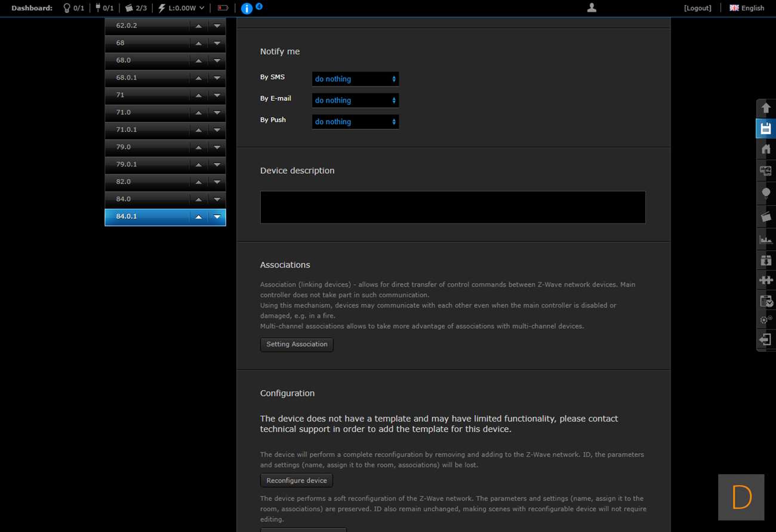
Task: Click the scroll-to-top arrow icon
Action: click(x=766, y=108)
